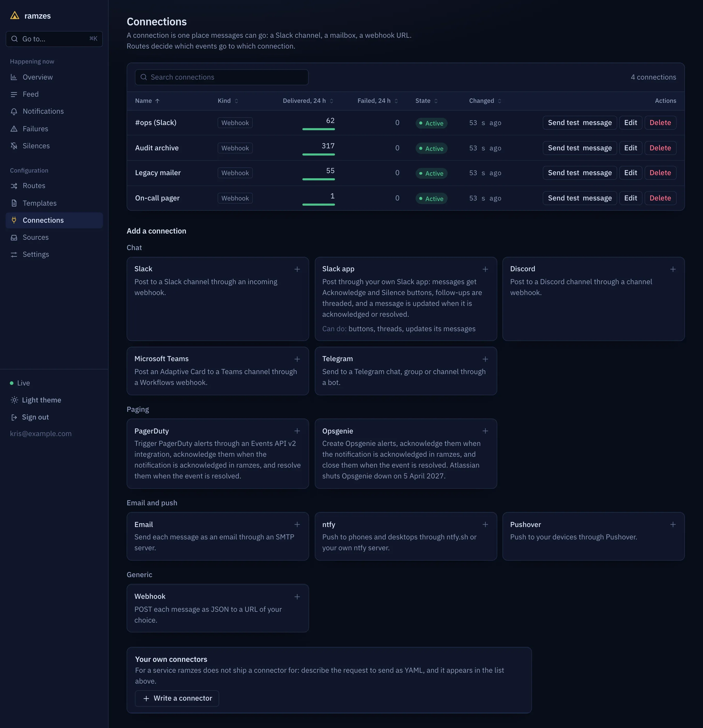Click the plus icon on Email card
The height and width of the screenshot is (728, 703).
(297, 524)
